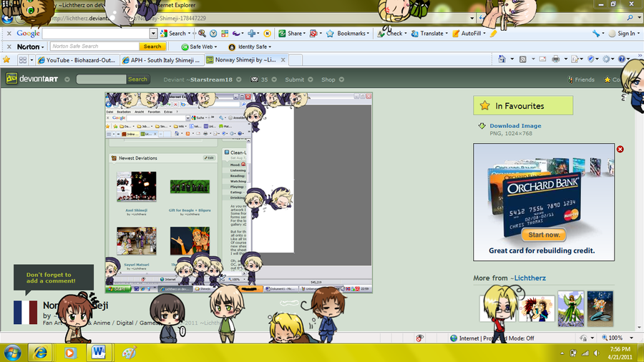Open the Translate dropdown

(x=429, y=33)
